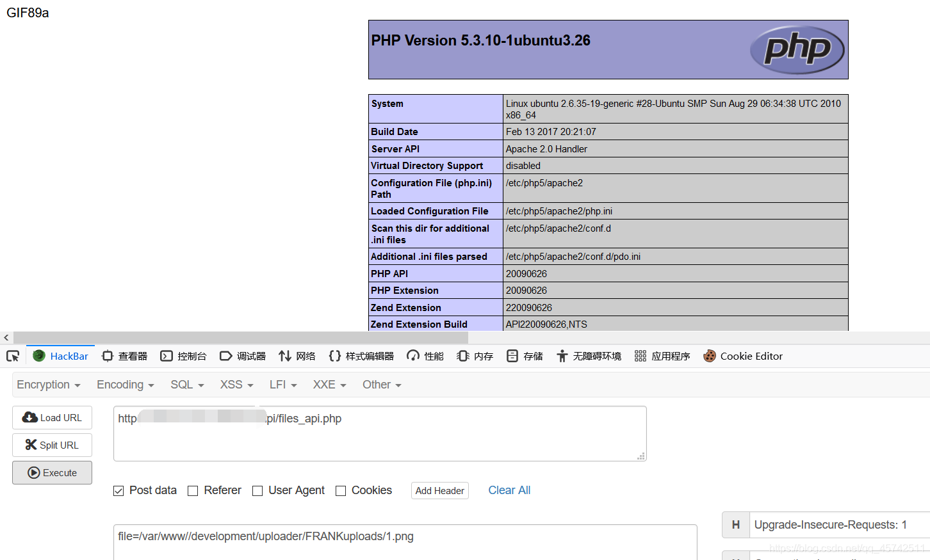Click into the URL input textarea
This screenshot has height=560, width=930.
[x=380, y=433]
